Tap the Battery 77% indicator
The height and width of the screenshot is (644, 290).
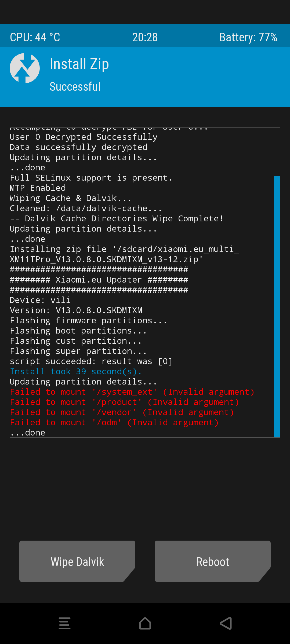(x=248, y=37)
